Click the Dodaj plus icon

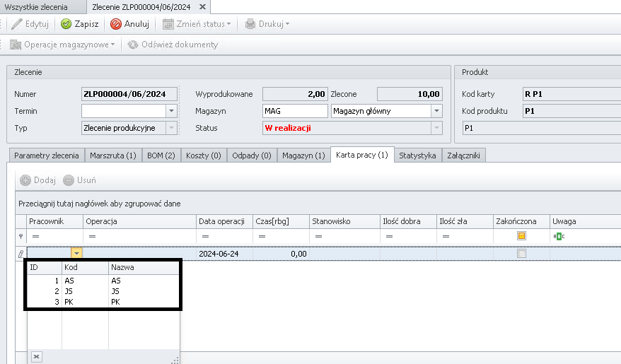coord(25,180)
